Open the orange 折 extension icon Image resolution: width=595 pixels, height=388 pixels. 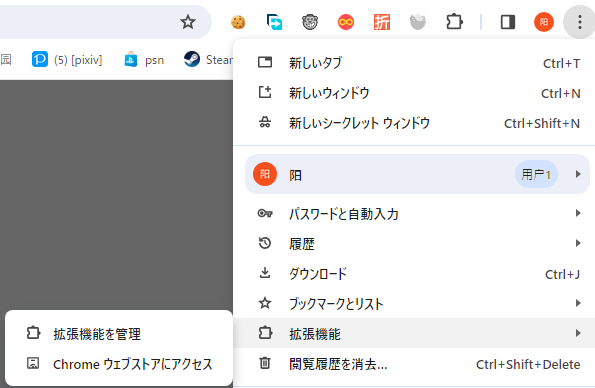click(382, 22)
